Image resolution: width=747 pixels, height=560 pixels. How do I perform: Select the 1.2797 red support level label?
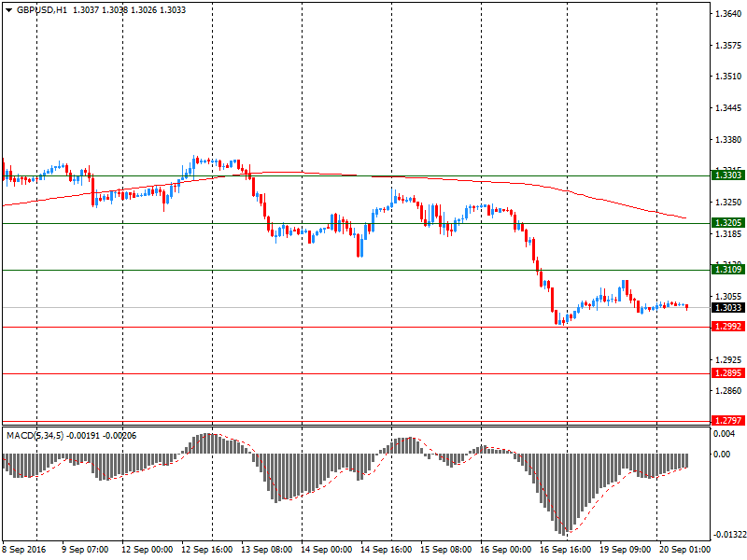[x=728, y=421]
